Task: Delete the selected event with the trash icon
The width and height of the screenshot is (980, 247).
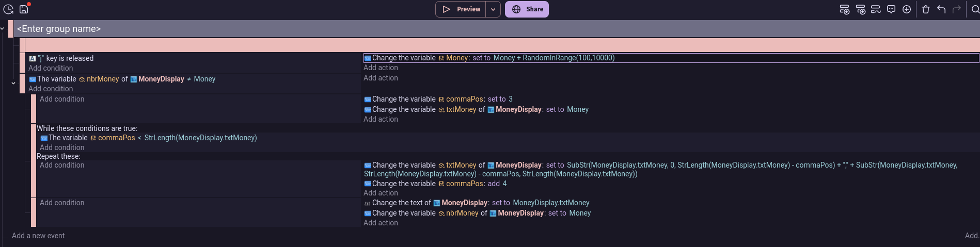Action: (x=926, y=9)
